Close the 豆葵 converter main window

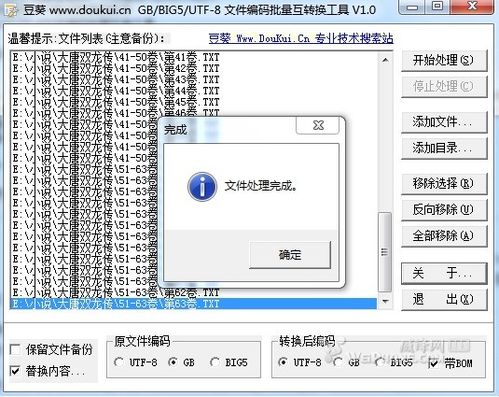472,7
